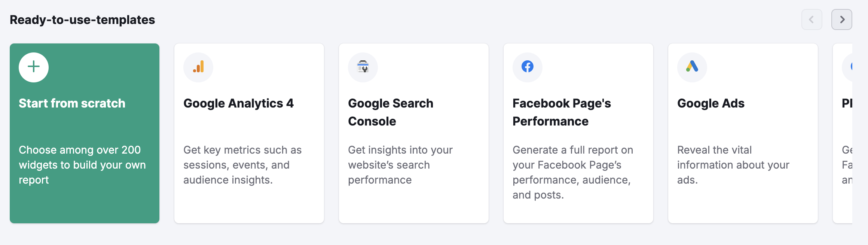Click the Facebook Page's Performance title

tap(562, 112)
